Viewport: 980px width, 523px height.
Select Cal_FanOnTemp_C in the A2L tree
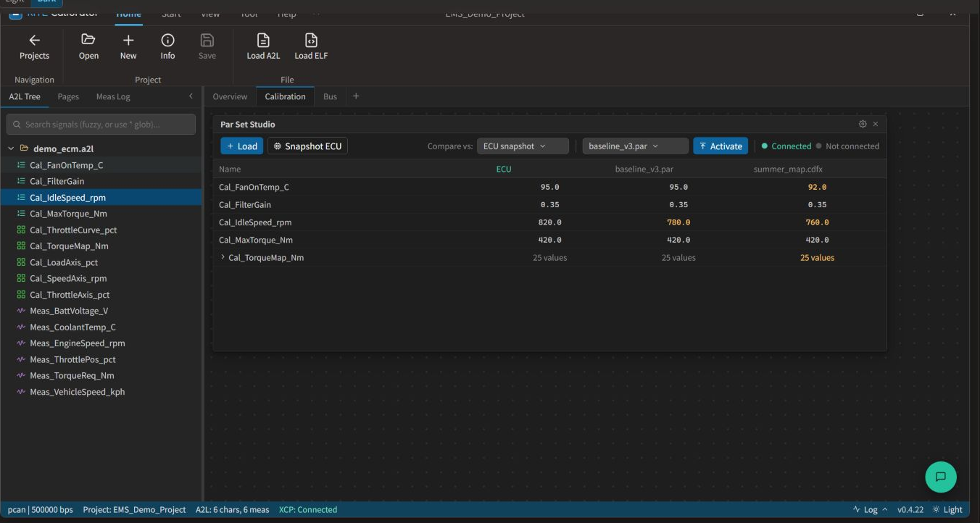point(101,165)
